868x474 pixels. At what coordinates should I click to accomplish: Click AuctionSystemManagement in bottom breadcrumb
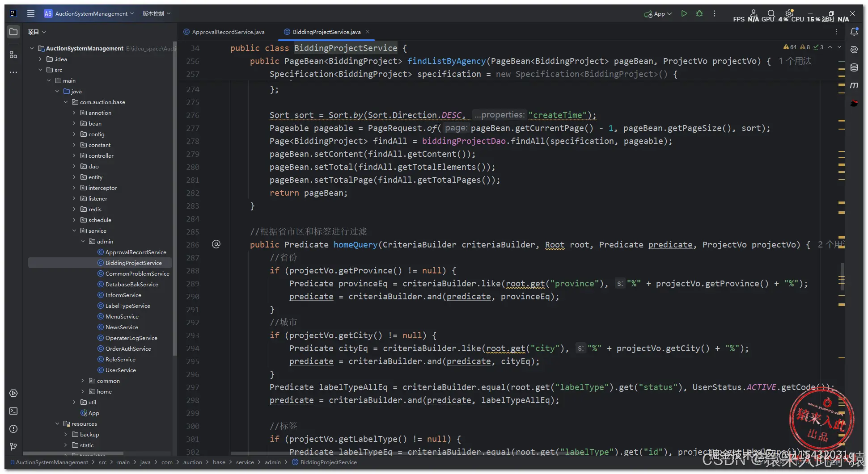pos(52,462)
